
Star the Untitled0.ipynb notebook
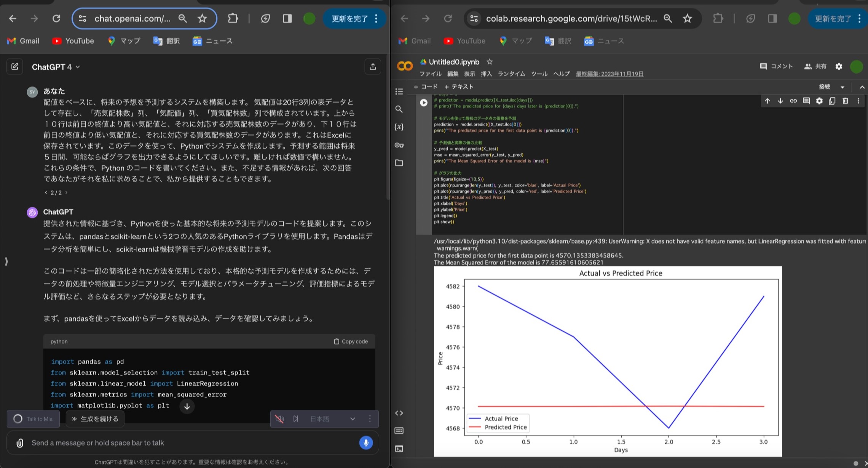(x=490, y=62)
